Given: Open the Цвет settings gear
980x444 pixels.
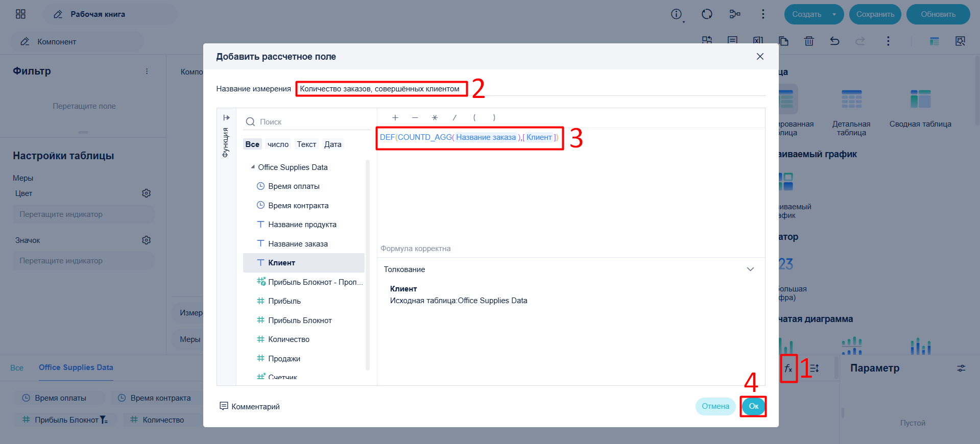Looking at the screenshot, I should (x=146, y=193).
